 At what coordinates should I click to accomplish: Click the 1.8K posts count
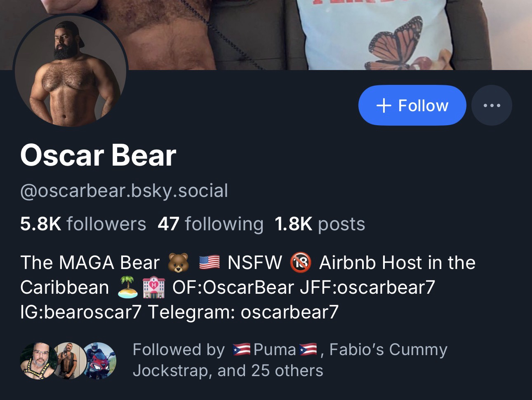point(320,224)
